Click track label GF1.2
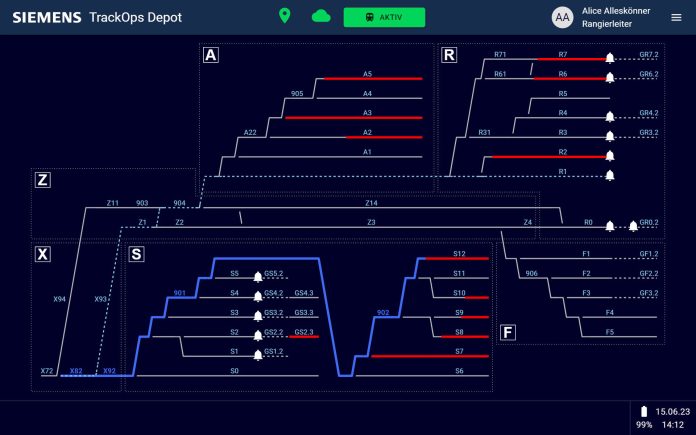Screen dimensions: 696x435 pos(649,254)
